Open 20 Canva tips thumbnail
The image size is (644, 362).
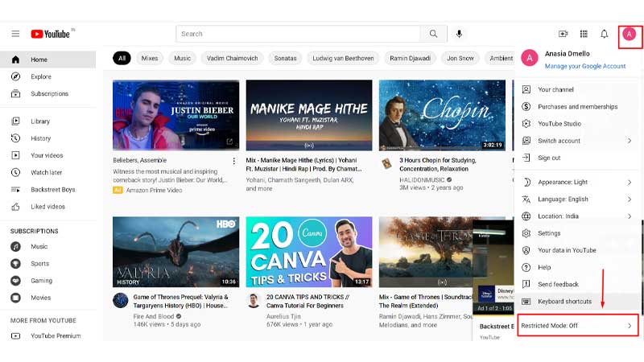[x=309, y=252]
